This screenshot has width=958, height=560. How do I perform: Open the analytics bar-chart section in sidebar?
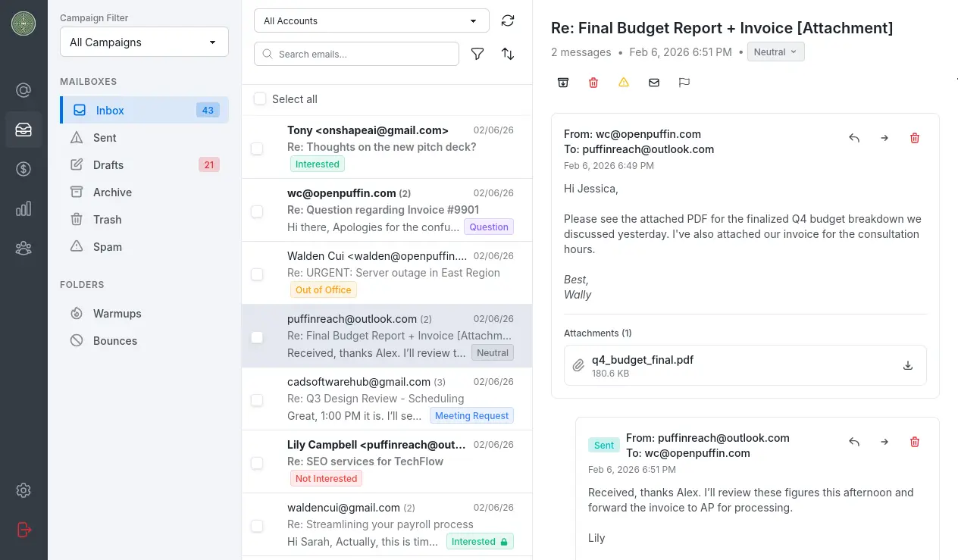(23, 208)
